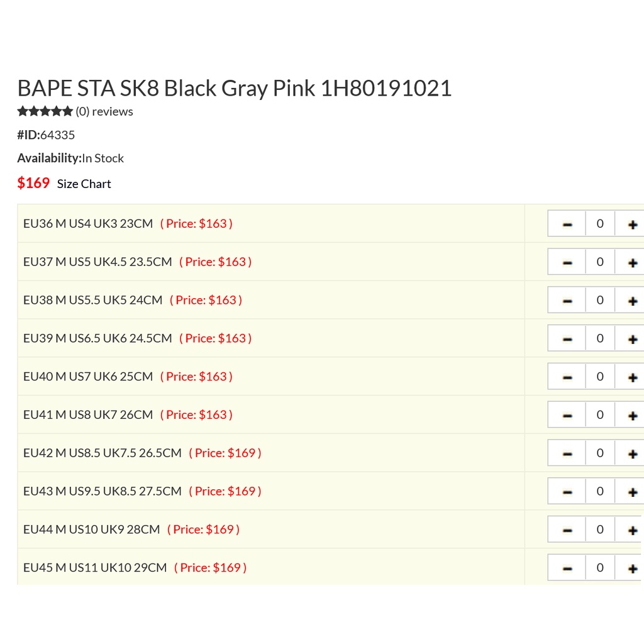Click quantity field for EU39 row
644x644 pixels.
(x=600, y=338)
